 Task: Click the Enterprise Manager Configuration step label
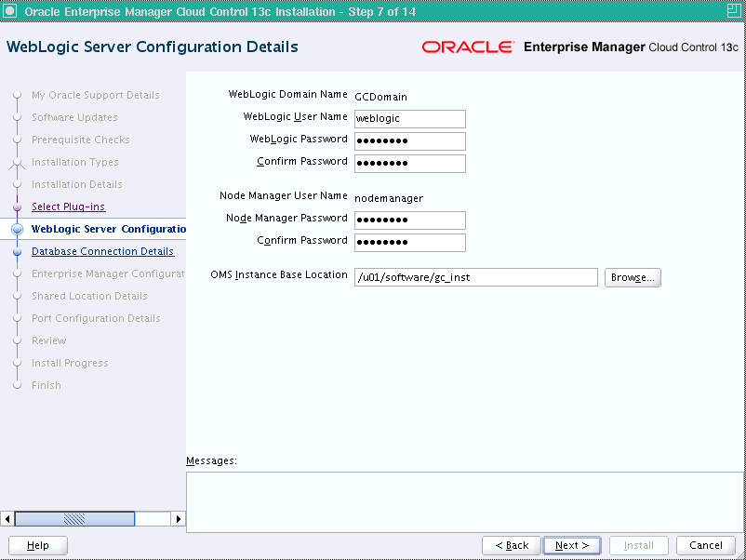point(108,273)
